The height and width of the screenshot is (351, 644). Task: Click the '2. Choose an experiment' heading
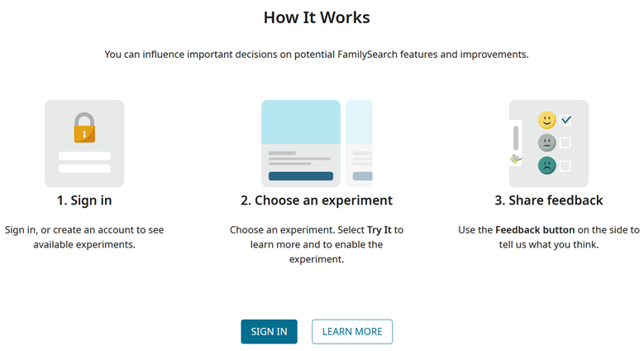[x=317, y=200]
